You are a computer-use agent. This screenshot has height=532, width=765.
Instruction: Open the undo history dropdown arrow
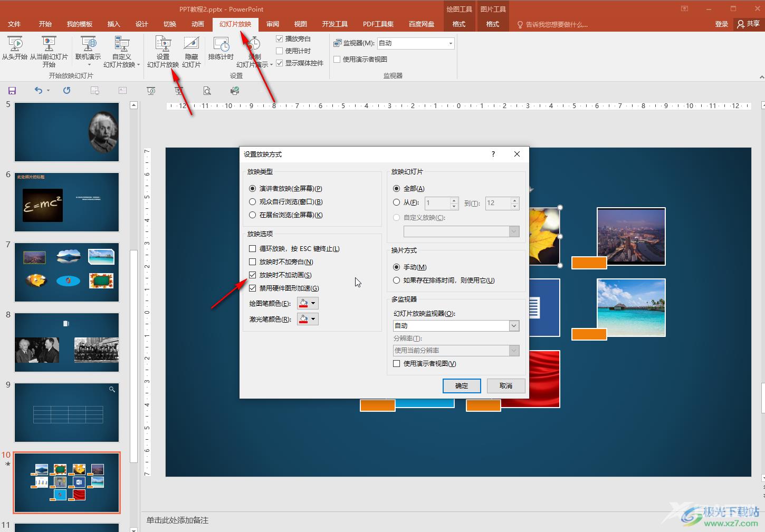48,91
